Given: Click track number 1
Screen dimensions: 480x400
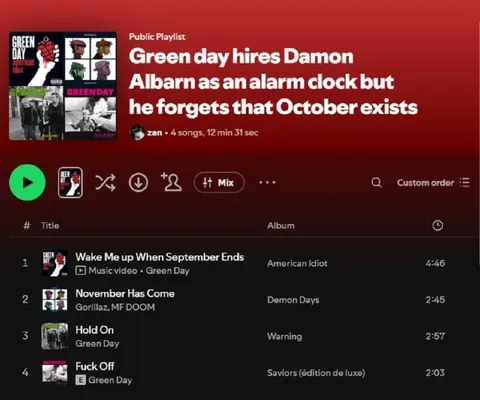Looking at the screenshot, I should (25, 263).
